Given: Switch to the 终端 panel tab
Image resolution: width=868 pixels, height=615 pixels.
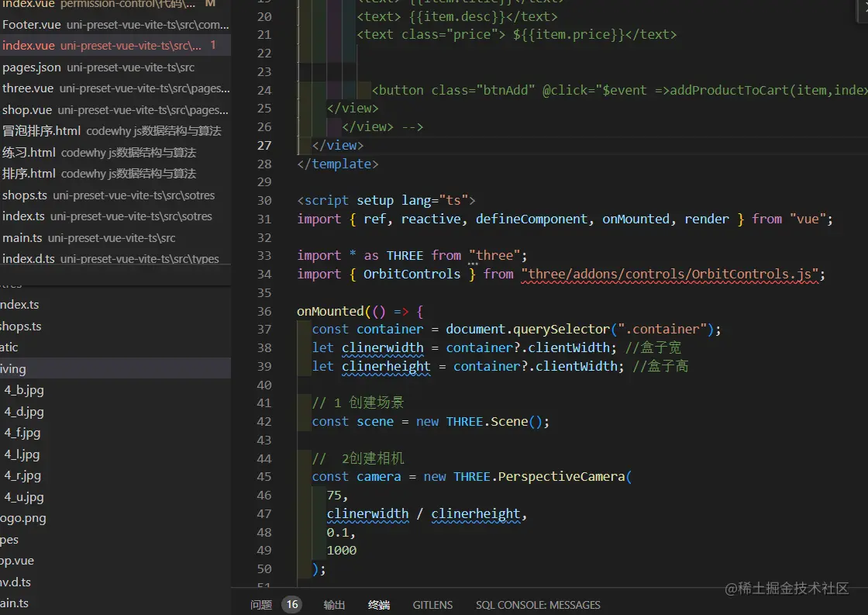Looking at the screenshot, I should point(379,605).
